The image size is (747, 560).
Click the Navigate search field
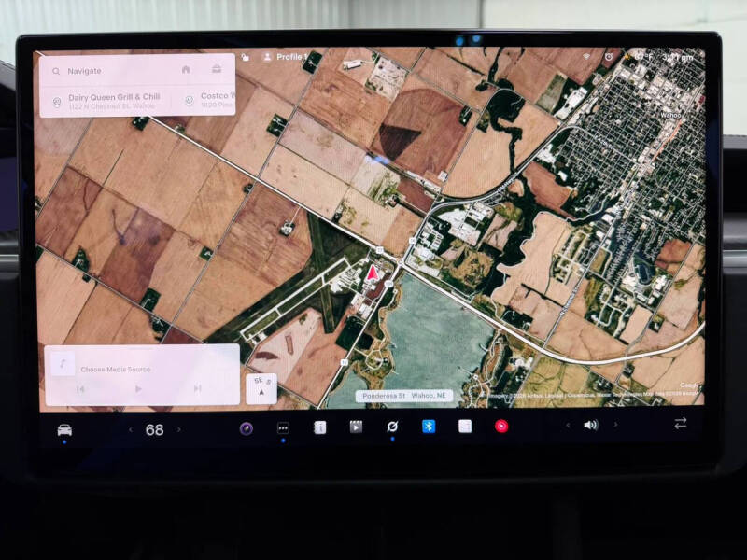tap(137, 71)
